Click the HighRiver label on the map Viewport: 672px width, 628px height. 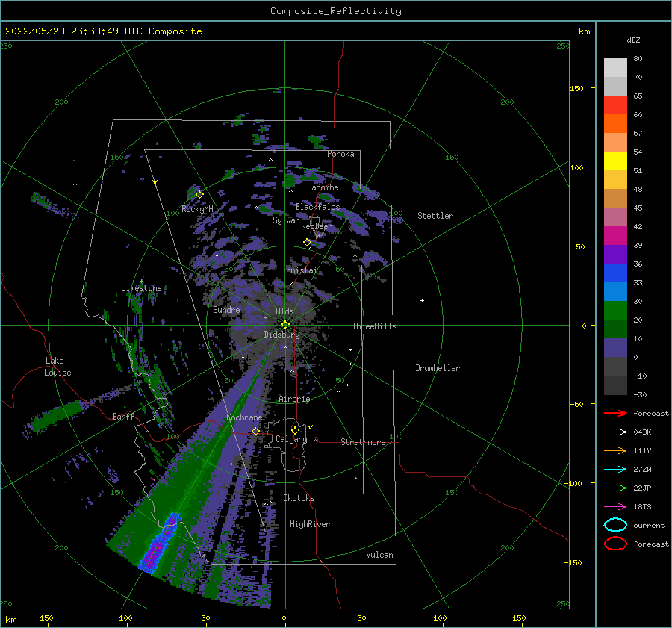310,525
